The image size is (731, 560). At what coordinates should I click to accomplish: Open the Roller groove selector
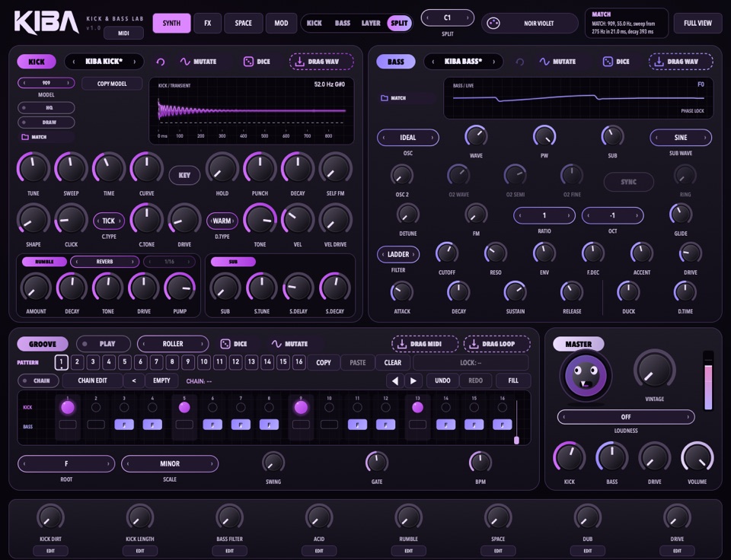click(x=173, y=344)
